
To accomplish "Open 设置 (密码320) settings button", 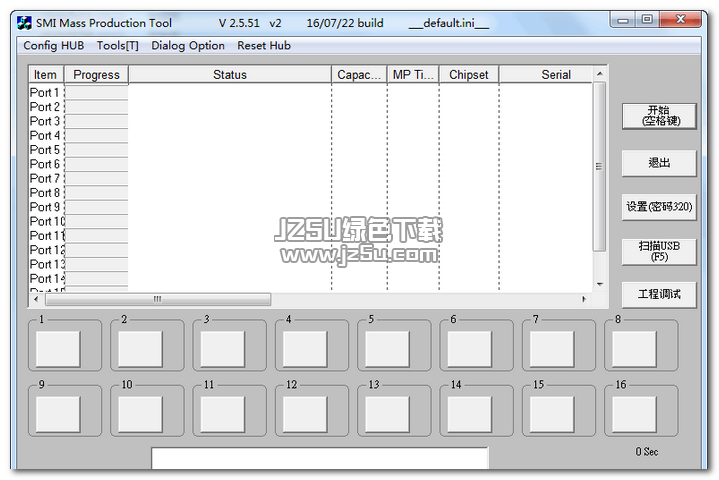I will pos(659,207).
